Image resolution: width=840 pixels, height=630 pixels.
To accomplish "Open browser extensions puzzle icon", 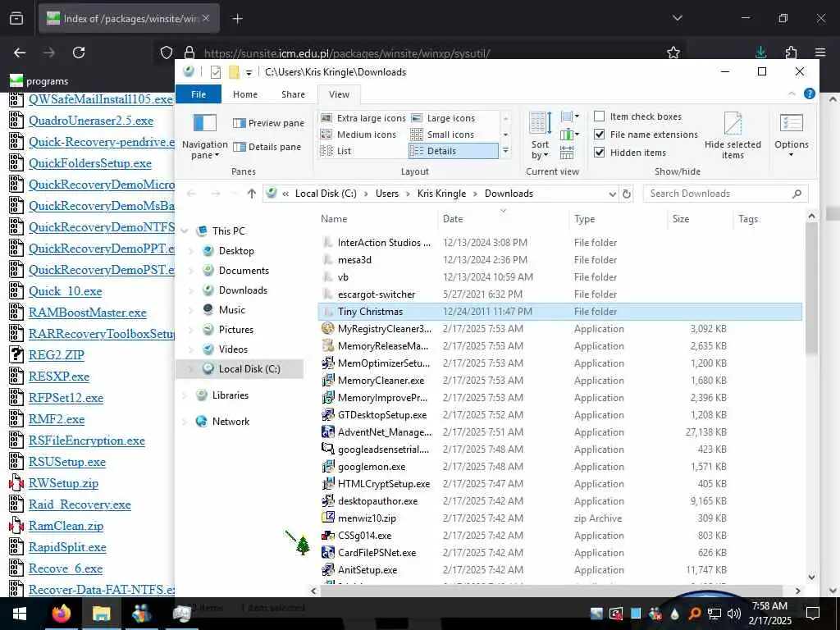I will point(791,52).
